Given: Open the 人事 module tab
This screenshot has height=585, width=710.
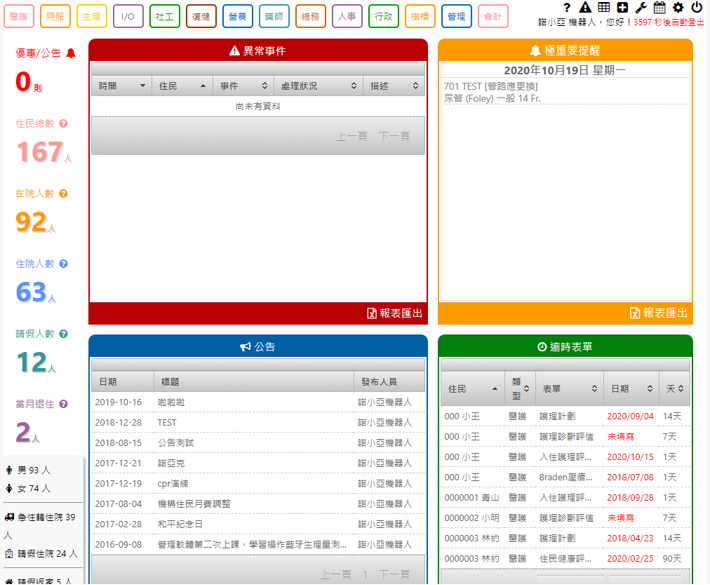Looking at the screenshot, I should pos(347,16).
